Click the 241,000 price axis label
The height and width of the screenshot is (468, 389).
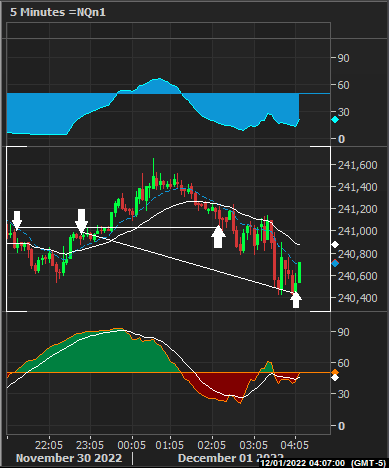click(358, 231)
